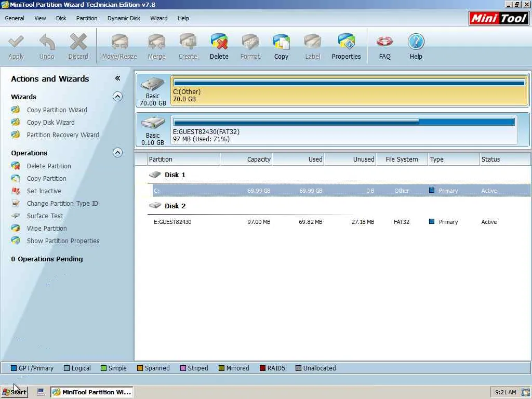Select the E:GUEST82430 partition row
This screenshot has width=532, height=399.
click(x=341, y=222)
